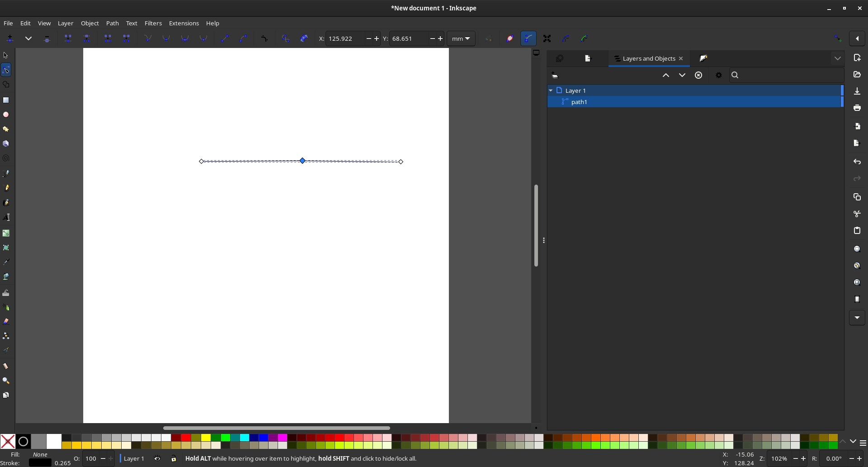The image size is (868, 467).
Task: Select the Selector arrow tool
Action: (x=6, y=55)
